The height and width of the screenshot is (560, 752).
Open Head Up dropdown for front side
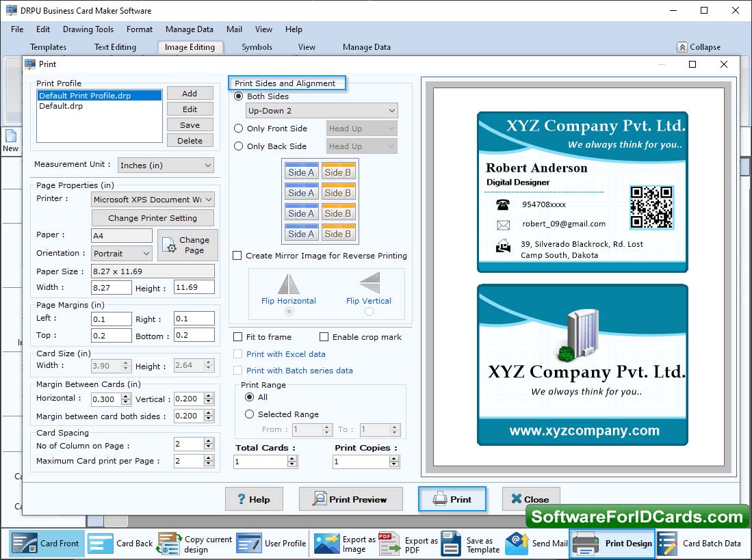[361, 129]
